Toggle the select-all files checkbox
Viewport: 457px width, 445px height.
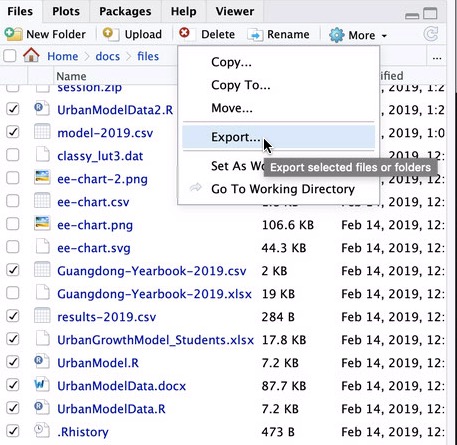click(10, 56)
